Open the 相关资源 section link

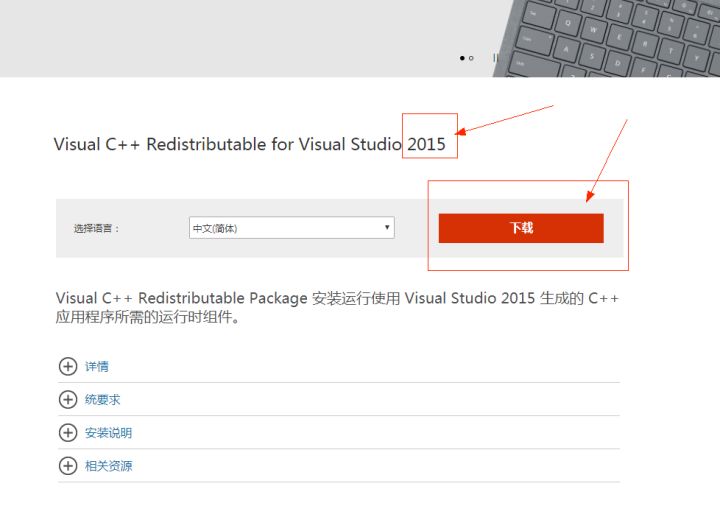108,465
